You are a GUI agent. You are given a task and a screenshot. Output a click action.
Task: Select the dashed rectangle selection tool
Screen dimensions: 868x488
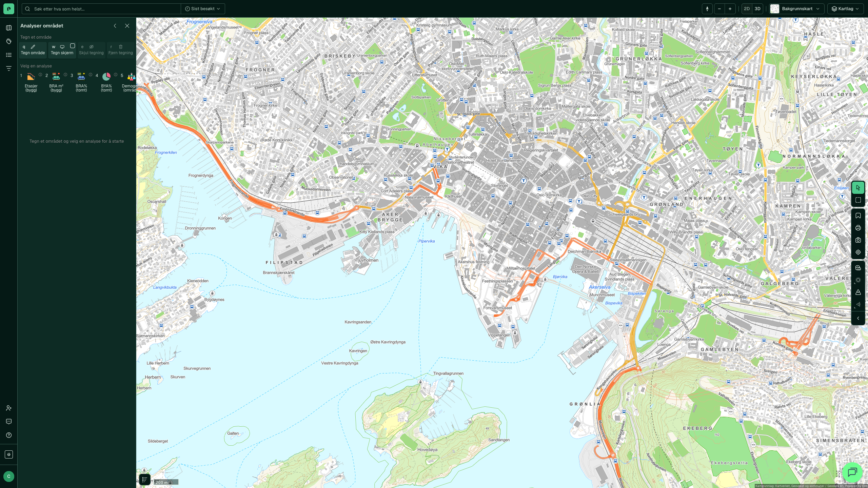tap(858, 200)
